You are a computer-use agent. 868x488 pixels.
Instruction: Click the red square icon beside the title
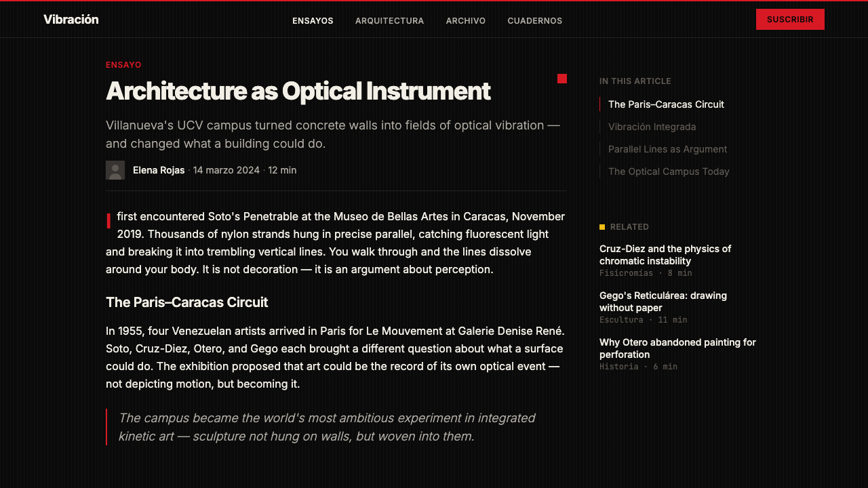(x=562, y=79)
